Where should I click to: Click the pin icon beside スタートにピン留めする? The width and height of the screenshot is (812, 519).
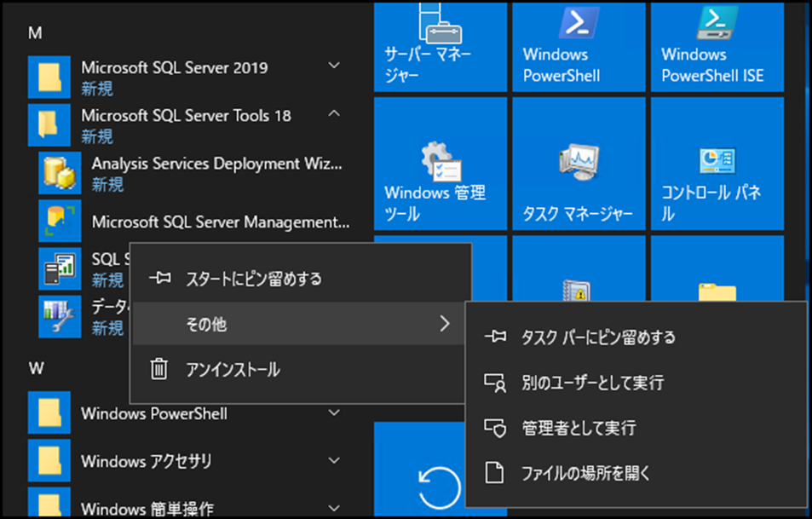pos(159,278)
